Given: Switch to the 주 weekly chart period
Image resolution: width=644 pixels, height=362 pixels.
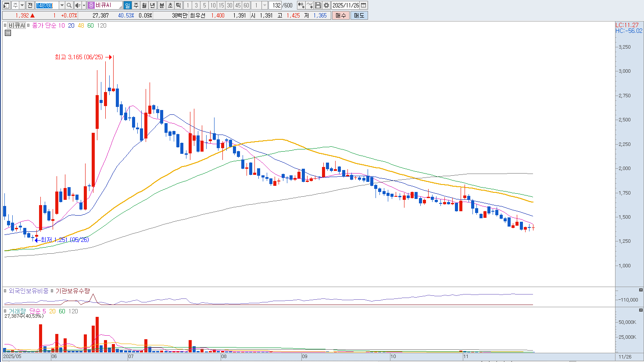Looking at the screenshot, I should [x=136, y=5].
